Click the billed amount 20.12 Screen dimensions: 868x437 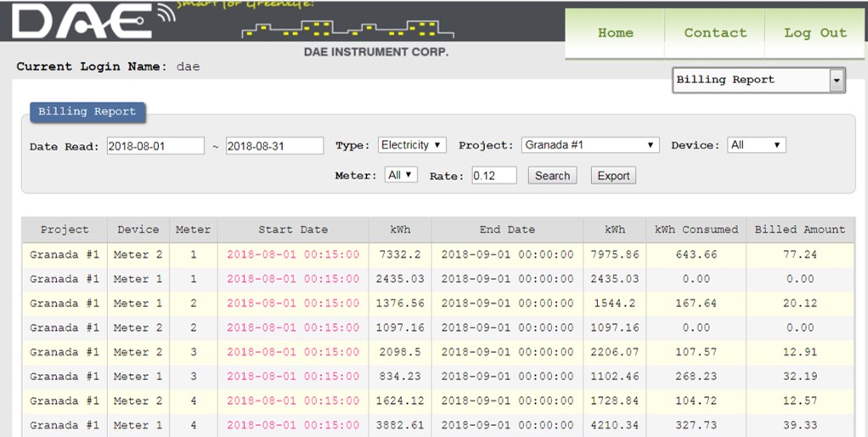tap(800, 304)
